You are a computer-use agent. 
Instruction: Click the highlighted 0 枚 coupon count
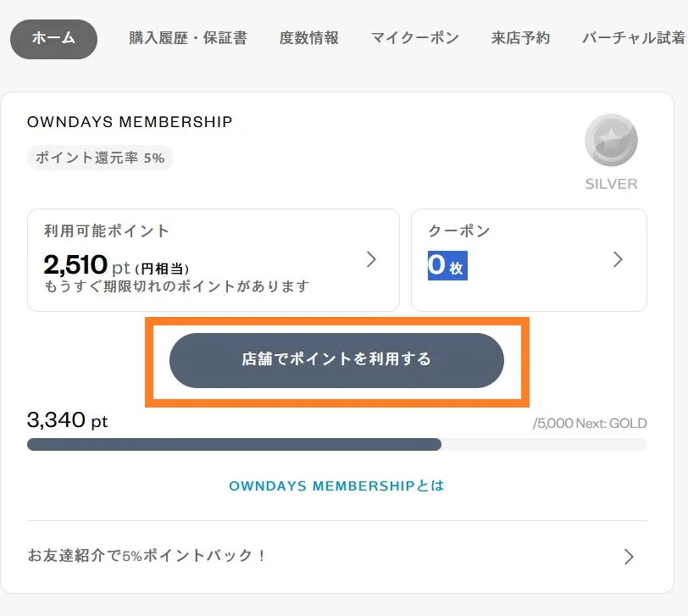point(447,265)
